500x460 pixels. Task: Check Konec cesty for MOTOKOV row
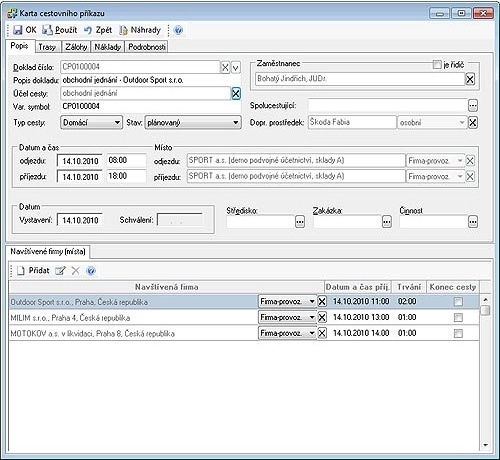[x=458, y=333]
